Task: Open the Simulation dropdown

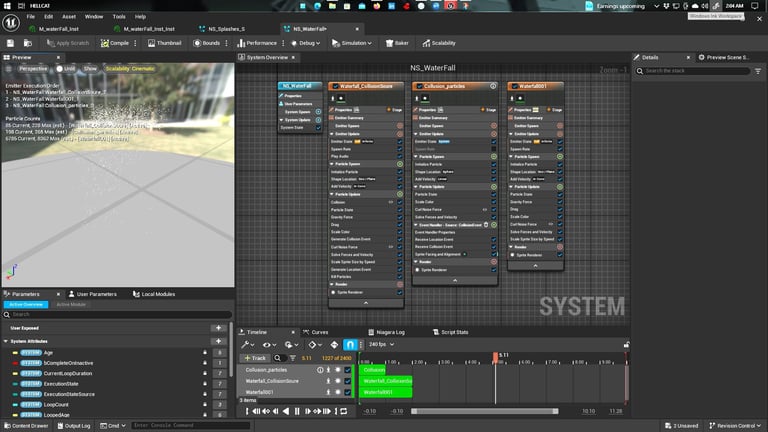Action: tap(352, 43)
